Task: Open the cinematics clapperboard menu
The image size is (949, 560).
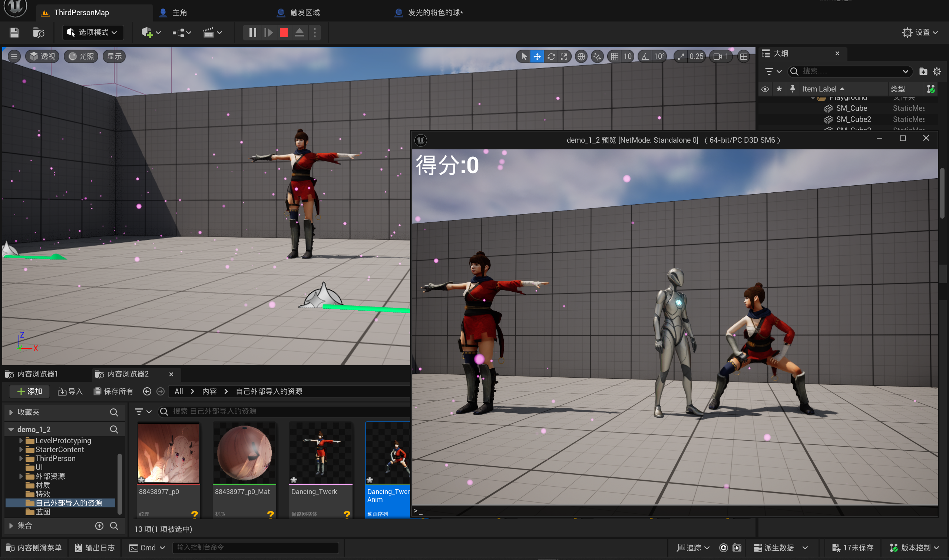Action: click(209, 33)
